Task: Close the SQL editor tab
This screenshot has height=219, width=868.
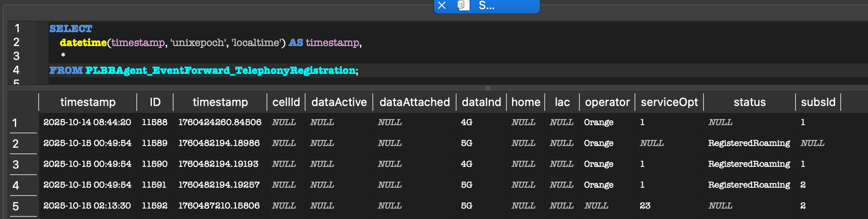Action: pyautogui.click(x=442, y=6)
